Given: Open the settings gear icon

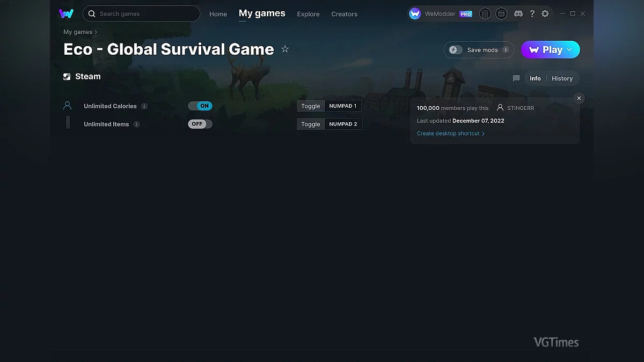Looking at the screenshot, I should [x=545, y=13].
